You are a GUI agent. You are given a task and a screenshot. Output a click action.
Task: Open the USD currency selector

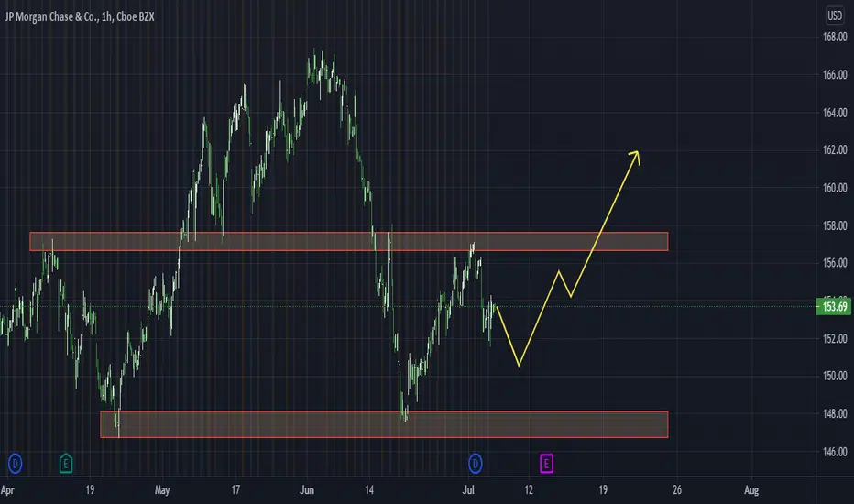[x=835, y=16]
